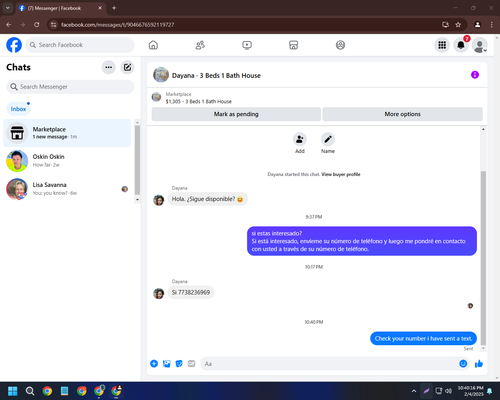Open account profile menu
500x400 pixels.
coord(480,45)
